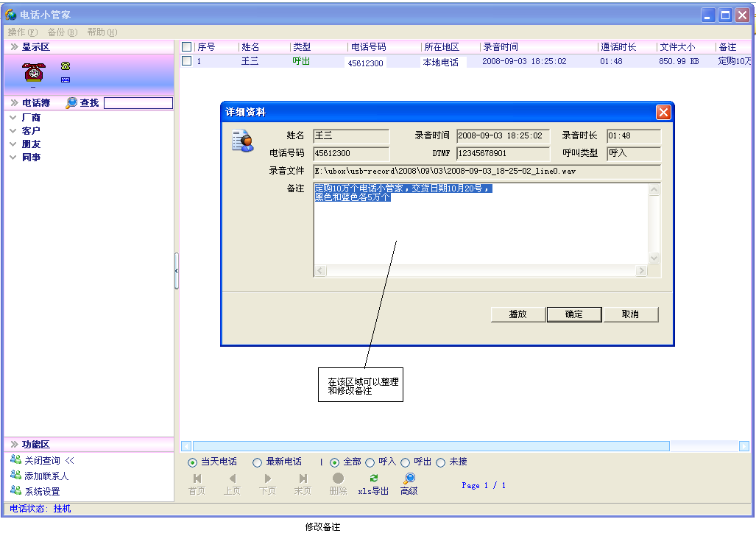756x547 pixels.
Task: Expand the 同事 phonebook group
Action: tap(13, 157)
